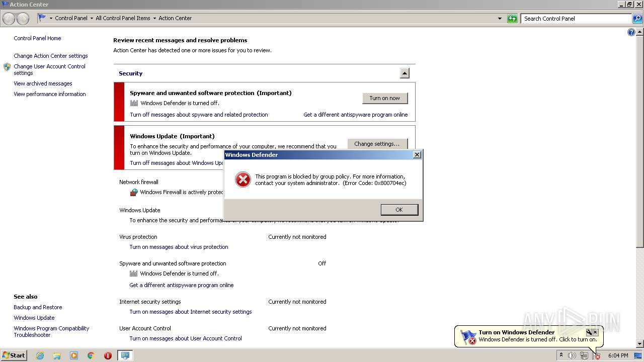
Task: Expand dropdown arrow after All Control Panel Items
Action: tap(154, 18)
